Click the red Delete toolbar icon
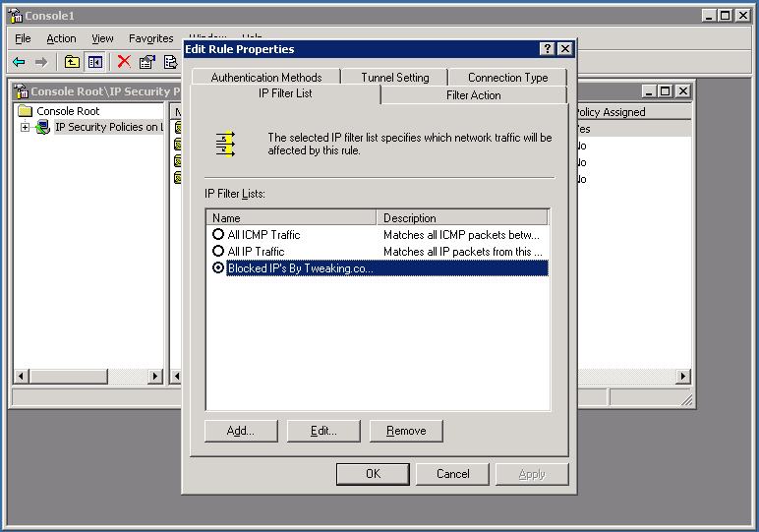 pos(124,62)
